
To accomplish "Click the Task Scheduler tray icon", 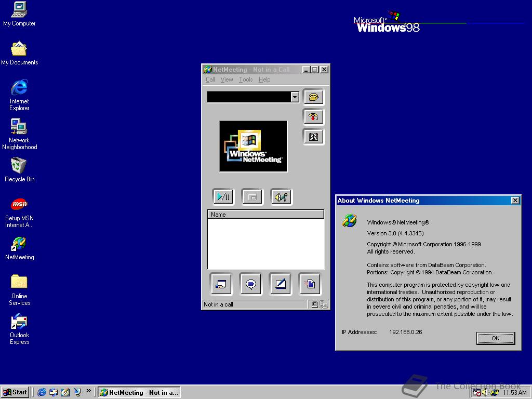I will (x=477, y=393).
